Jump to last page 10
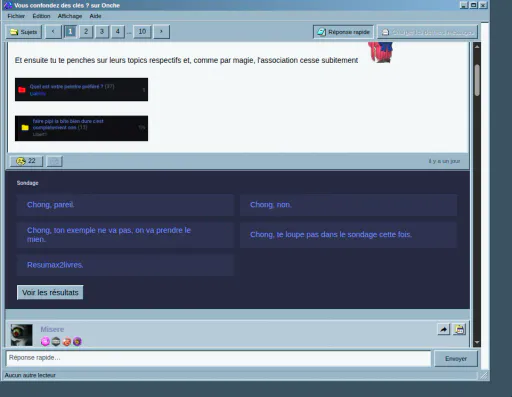The image size is (512, 397). pos(142,32)
